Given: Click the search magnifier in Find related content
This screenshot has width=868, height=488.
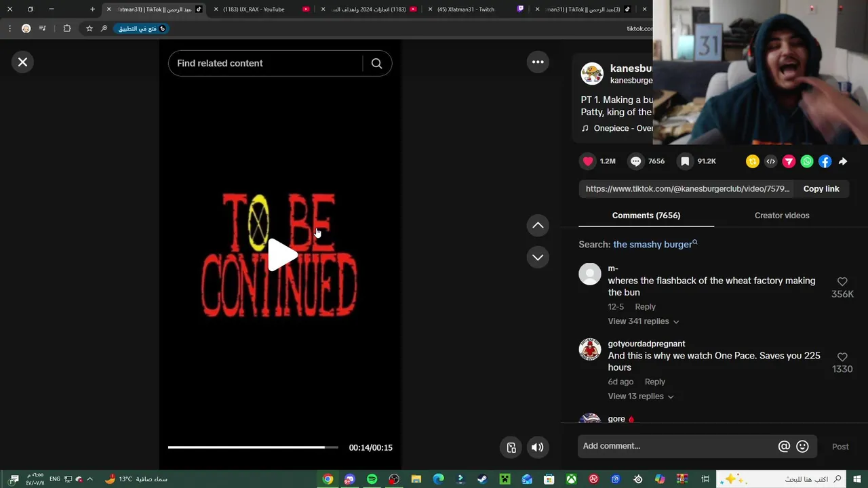Looking at the screenshot, I should [376, 63].
